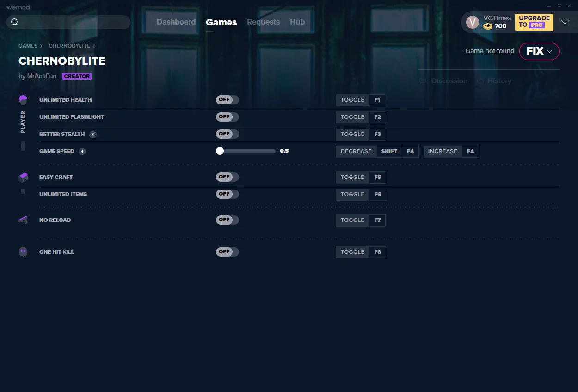
Task: Enable One Hit Kill toggle
Action: pos(228,252)
